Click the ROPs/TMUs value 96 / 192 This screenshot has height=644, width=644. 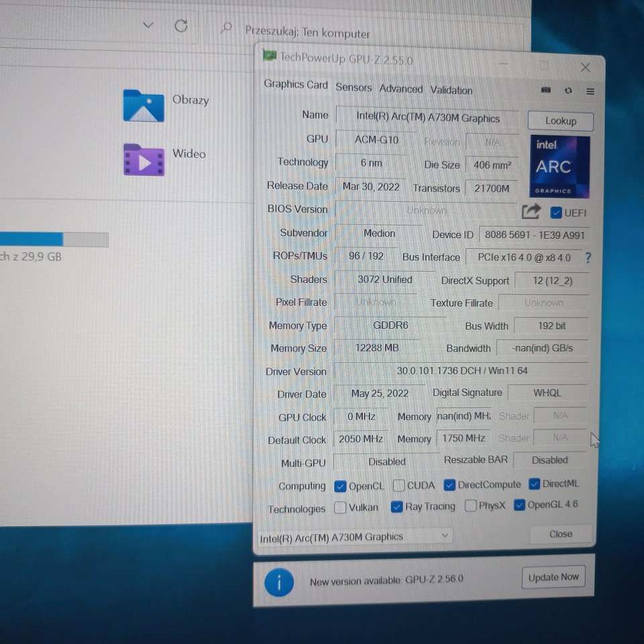(366, 256)
